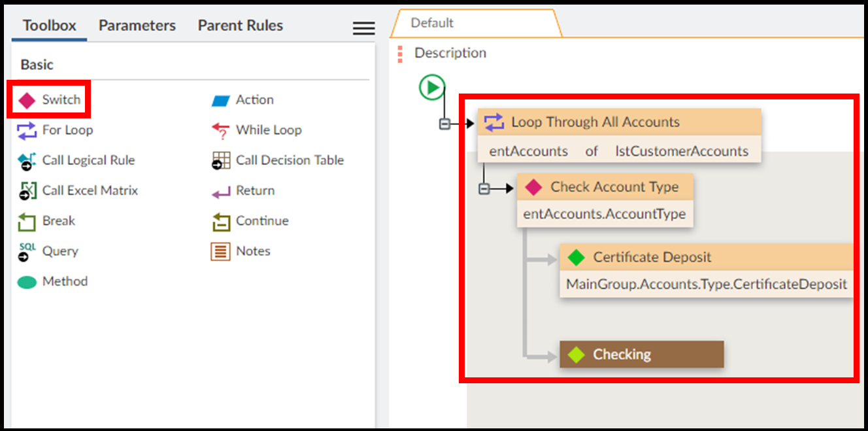Collapse the Check Account Type node

[484, 188]
